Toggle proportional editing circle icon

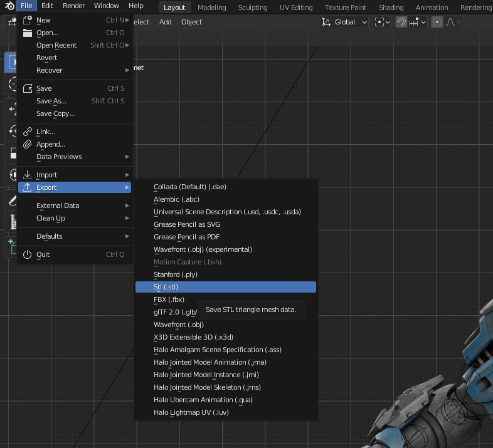tap(437, 23)
